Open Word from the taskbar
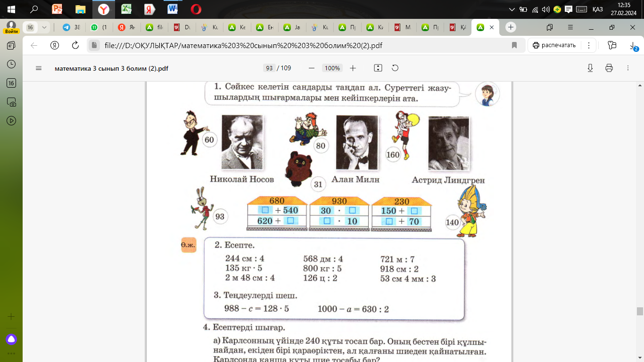The image size is (644, 362). click(173, 9)
